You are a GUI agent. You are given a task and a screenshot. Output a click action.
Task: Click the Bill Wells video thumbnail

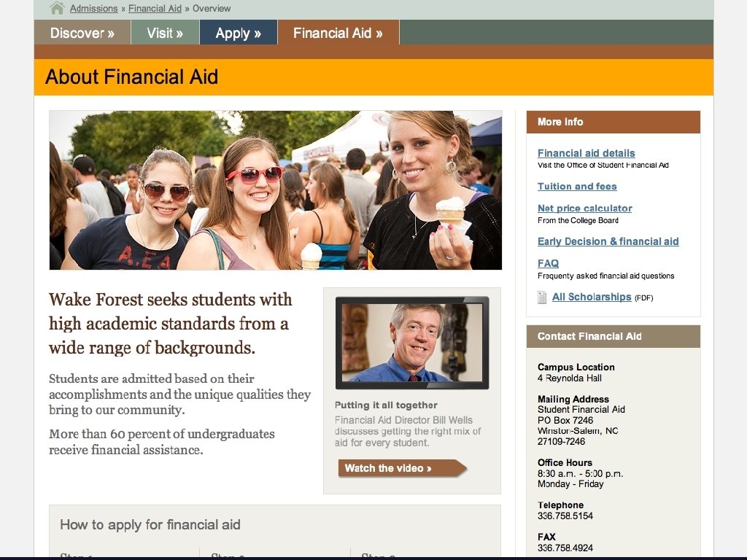pyautogui.click(x=412, y=343)
